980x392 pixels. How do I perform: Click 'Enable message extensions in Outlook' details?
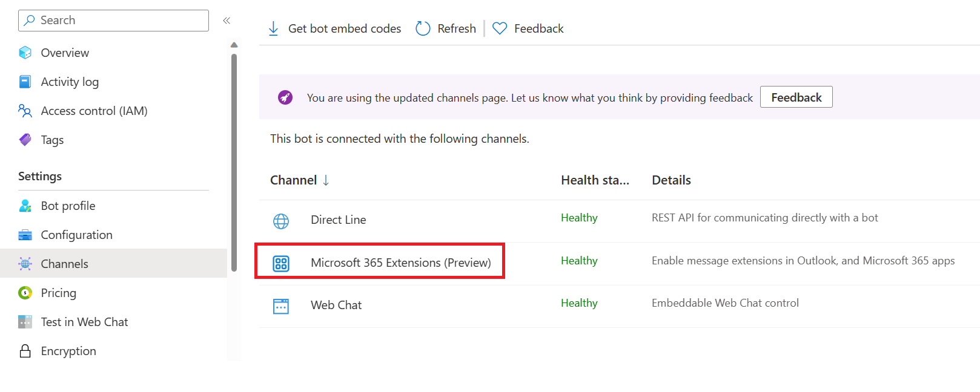[x=803, y=261]
